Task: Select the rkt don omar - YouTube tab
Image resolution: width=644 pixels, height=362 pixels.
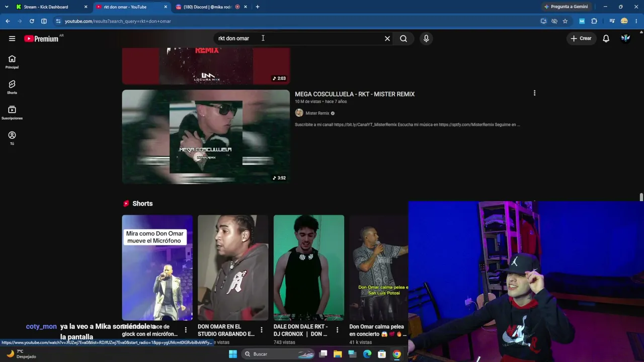Action: [125, 7]
